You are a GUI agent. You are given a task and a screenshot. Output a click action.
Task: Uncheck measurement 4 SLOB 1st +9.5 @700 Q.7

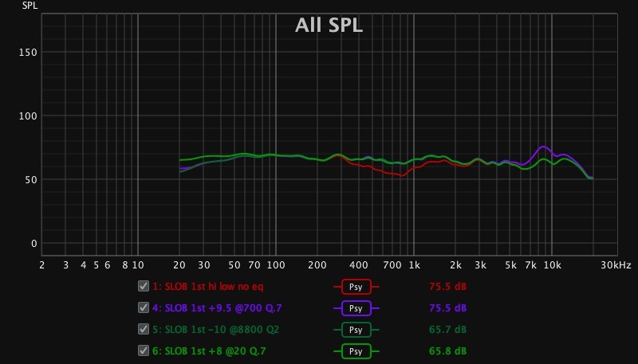[144, 307]
